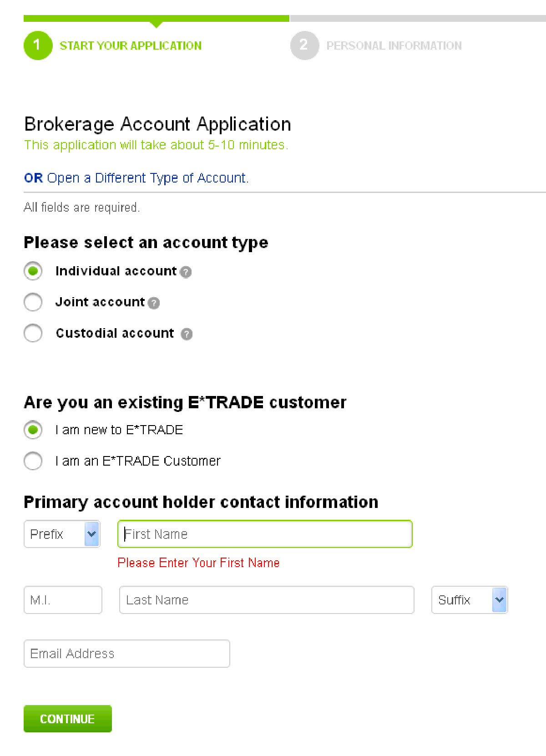This screenshot has width=546, height=756.
Task: Open the Individual account help tooltip
Action: pos(186,272)
